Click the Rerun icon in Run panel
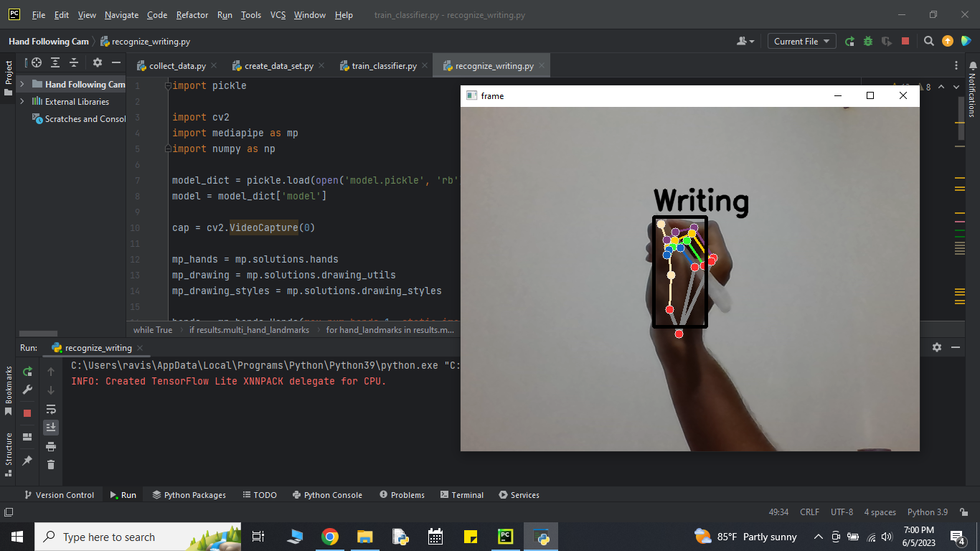Image resolution: width=980 pixels, height=551 pixels. 27,372
